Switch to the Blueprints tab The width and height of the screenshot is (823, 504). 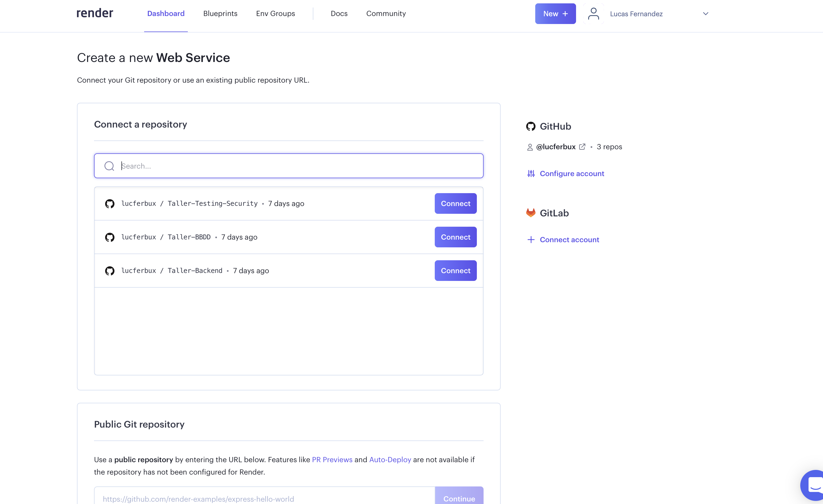click(220, 14)
